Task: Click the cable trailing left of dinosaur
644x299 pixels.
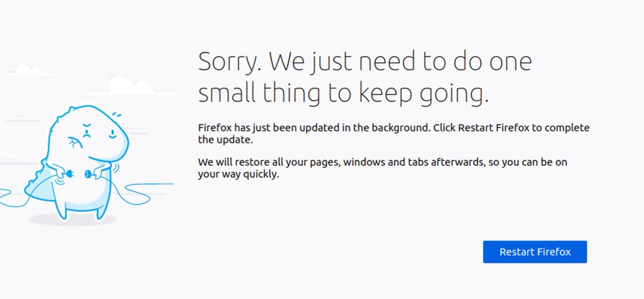Action: click(x=13, y=197)
